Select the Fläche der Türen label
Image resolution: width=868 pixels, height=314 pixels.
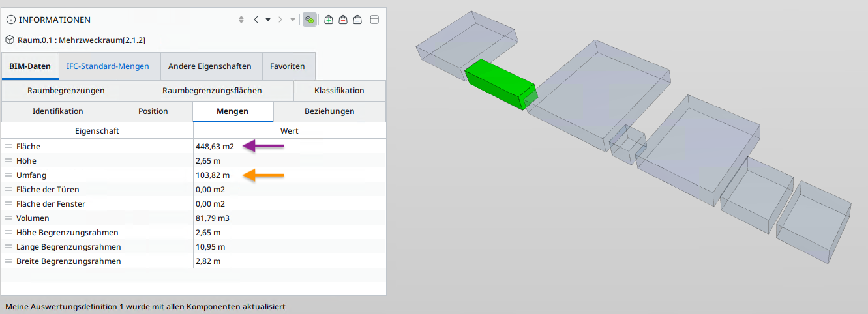pos(48,190)
